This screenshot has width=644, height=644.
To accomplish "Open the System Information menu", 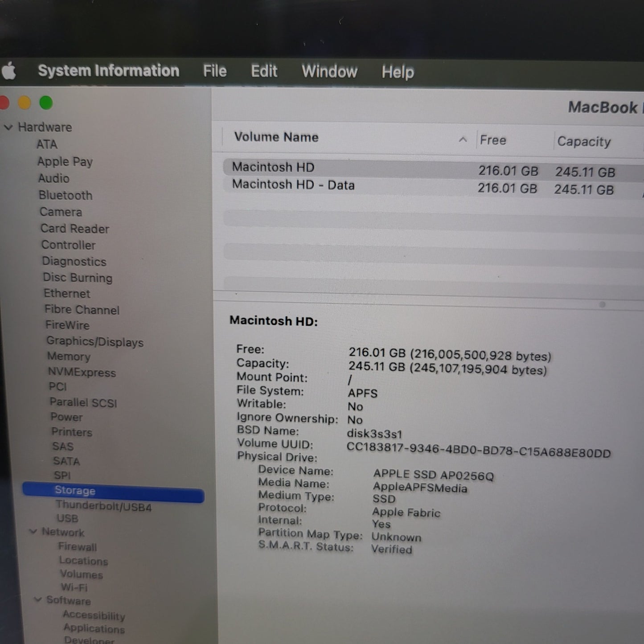I will [x=109, y=71].
